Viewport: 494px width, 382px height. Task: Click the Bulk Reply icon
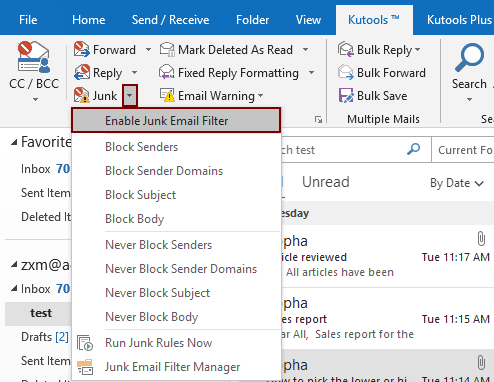tap(346, 49)
